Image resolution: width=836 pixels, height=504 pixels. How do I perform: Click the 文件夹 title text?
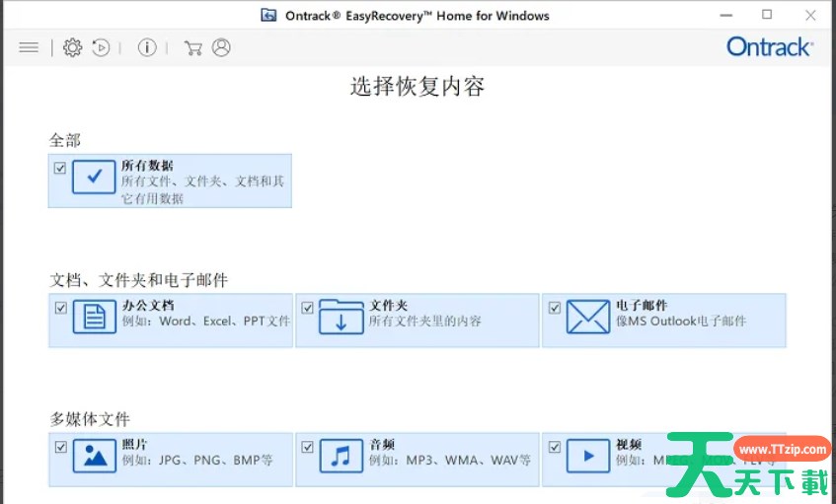388,306
